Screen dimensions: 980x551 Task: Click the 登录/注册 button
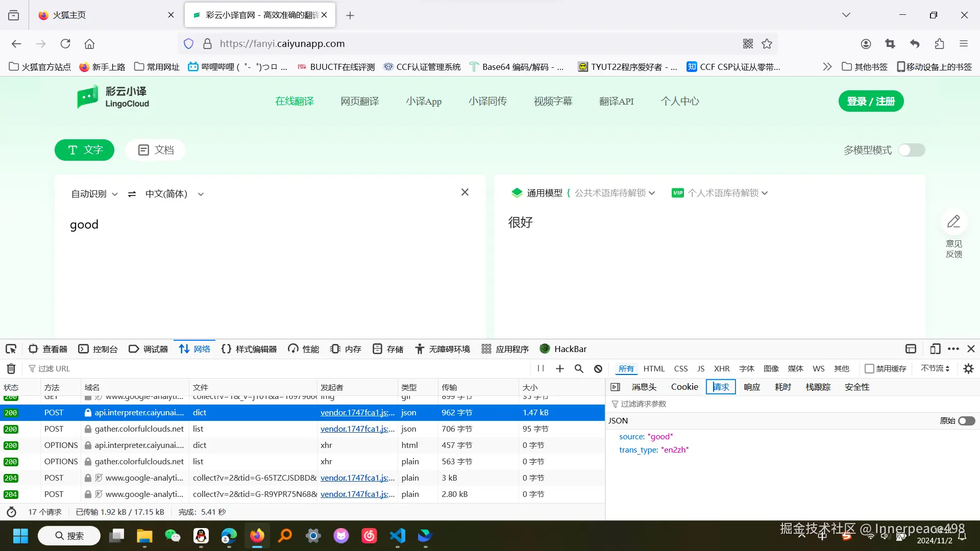click(x=870, y=101)
